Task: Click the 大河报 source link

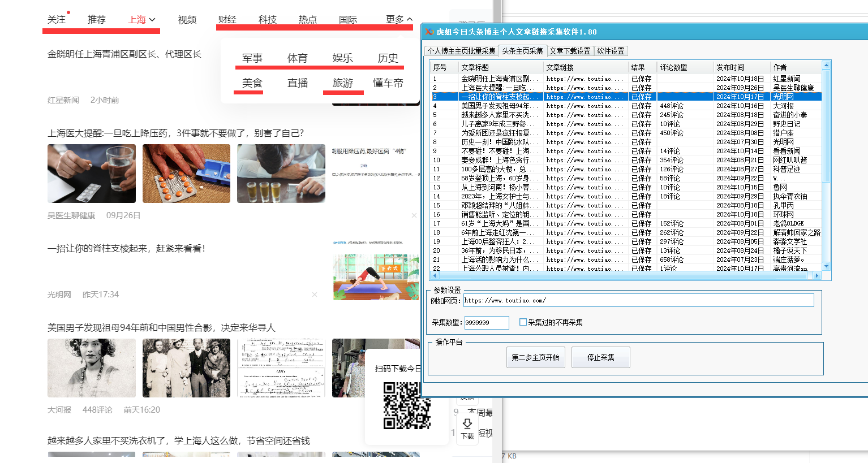Action: pyautogui.click(x=59, y=410)
